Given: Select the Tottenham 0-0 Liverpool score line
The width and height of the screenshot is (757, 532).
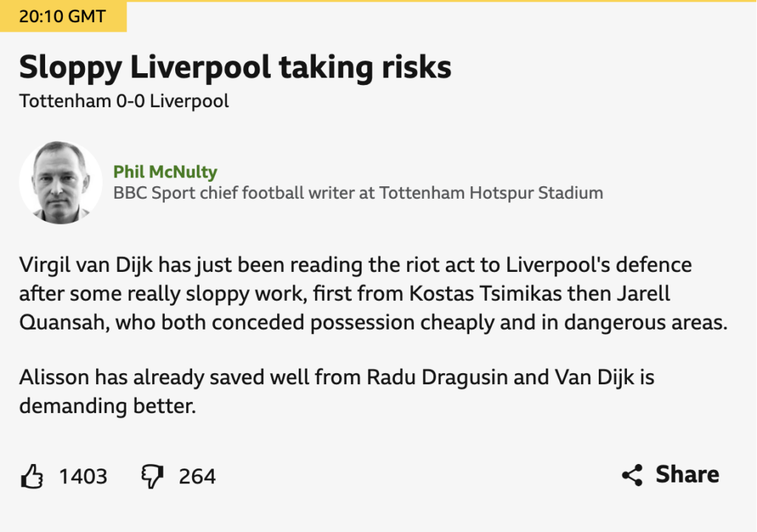Looking at the screenshot, I should tap(123, 101).
